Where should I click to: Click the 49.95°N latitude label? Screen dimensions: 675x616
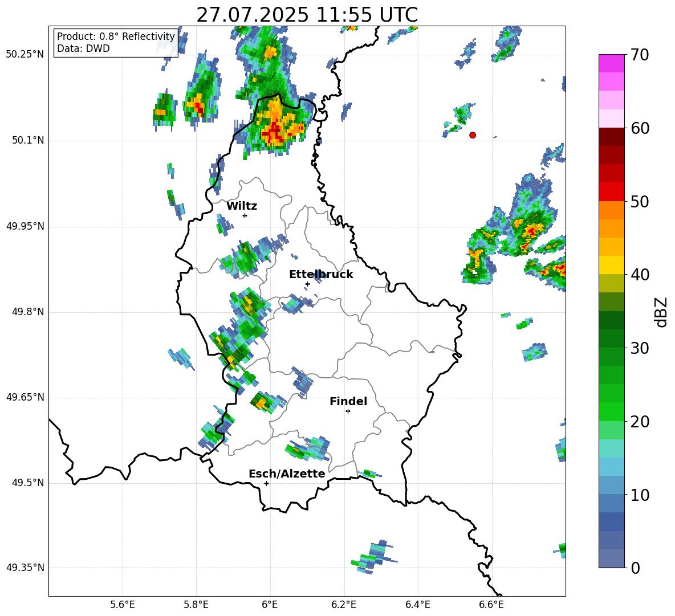click(x=25, y=226)
